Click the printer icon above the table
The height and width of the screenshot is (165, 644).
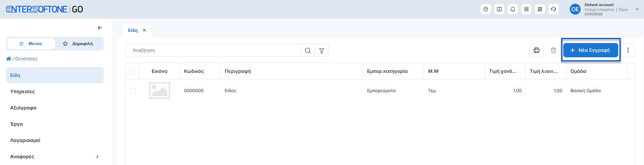click(537, 50)
